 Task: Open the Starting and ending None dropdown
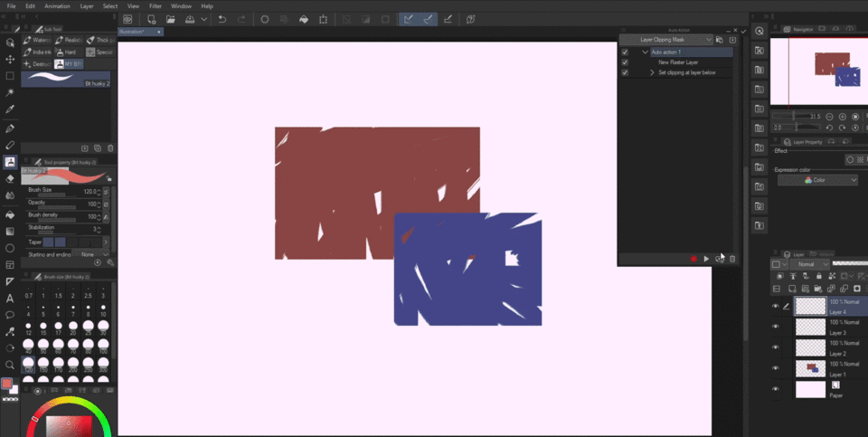[x=91, y=255]
